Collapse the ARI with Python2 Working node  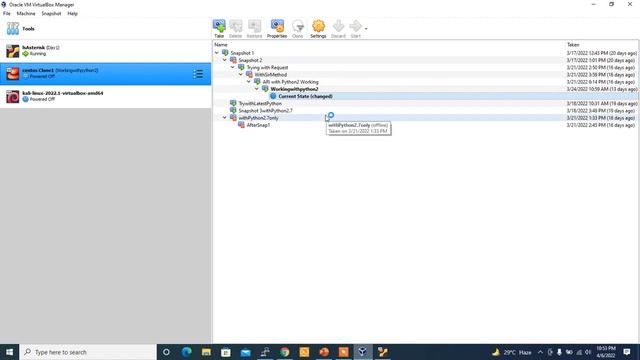coord(249,82)
